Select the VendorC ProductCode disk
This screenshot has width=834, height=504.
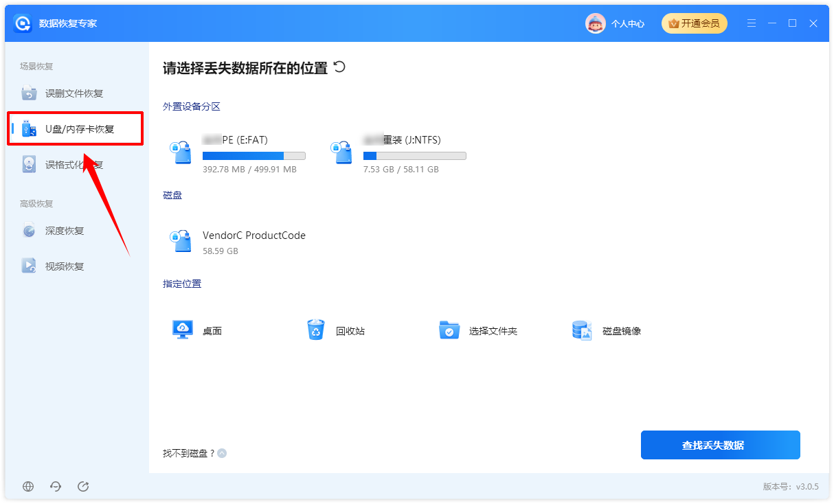point(238,242)
